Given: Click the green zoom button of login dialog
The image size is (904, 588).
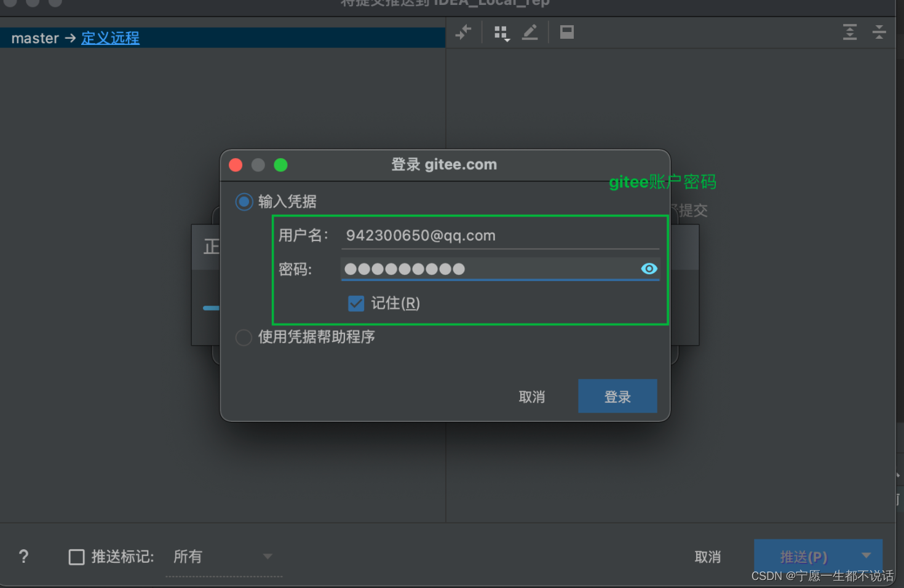Looking at the screenshot, I should tap(280, 165).
